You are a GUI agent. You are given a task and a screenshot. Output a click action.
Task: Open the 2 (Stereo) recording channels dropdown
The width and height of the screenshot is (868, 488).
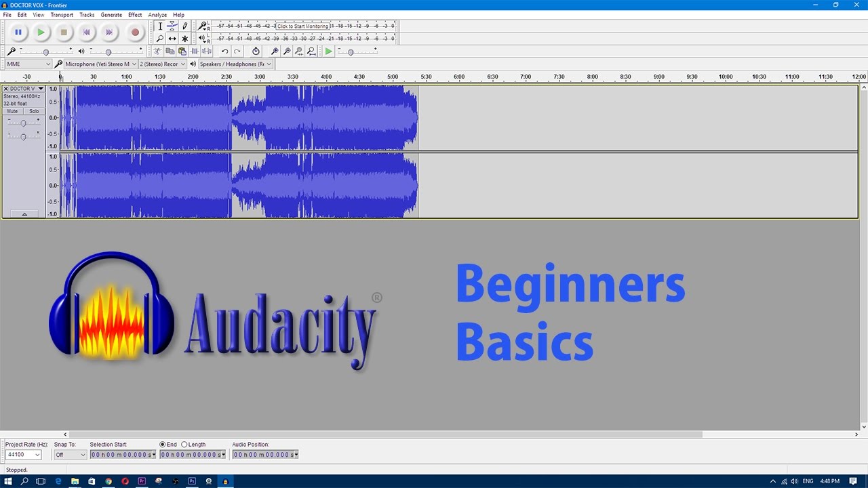click(x=162, y=64)
